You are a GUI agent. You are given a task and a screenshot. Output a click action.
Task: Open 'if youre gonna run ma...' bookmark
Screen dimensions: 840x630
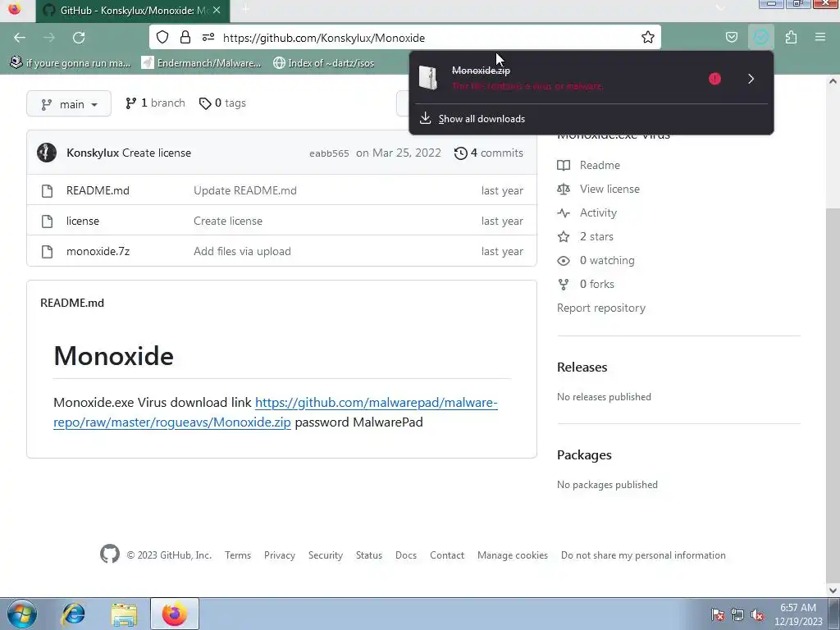coord(71,62)
